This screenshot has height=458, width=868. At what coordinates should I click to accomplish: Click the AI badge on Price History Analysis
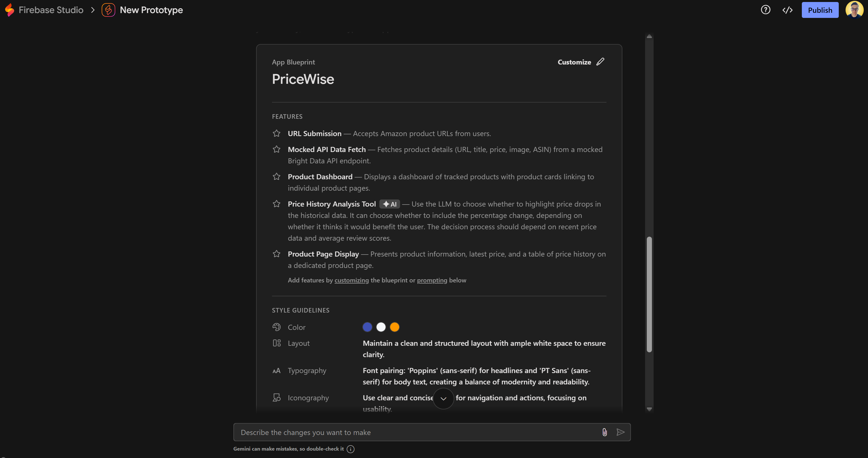click(x=389, y=204)
